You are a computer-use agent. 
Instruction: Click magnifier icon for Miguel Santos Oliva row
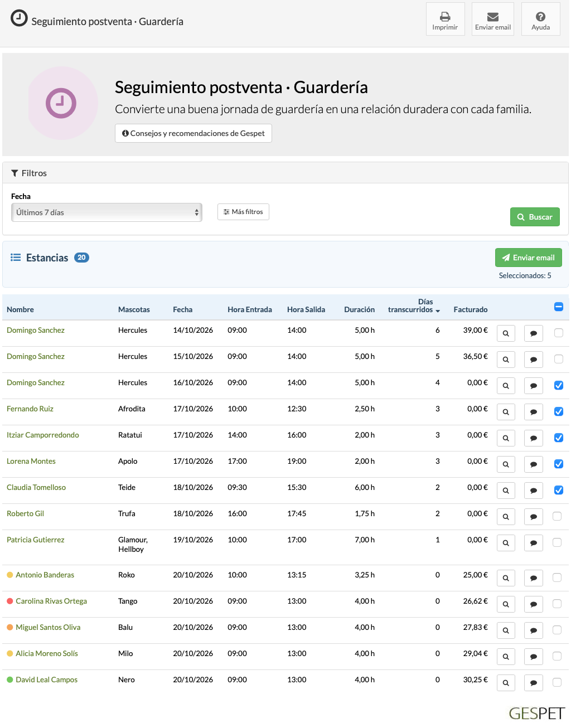(x=506, y=630)
